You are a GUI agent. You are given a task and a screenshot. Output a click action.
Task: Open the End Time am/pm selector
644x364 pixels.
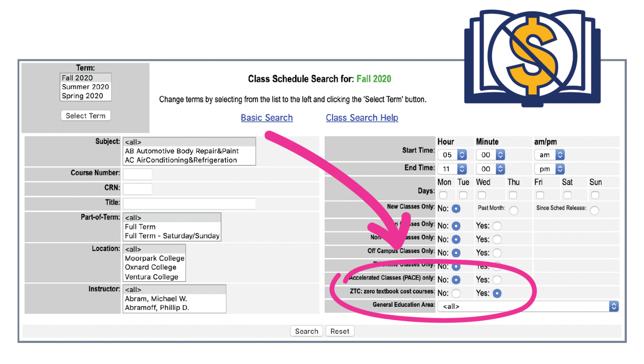pyautogui.click(x=550, y=169)
